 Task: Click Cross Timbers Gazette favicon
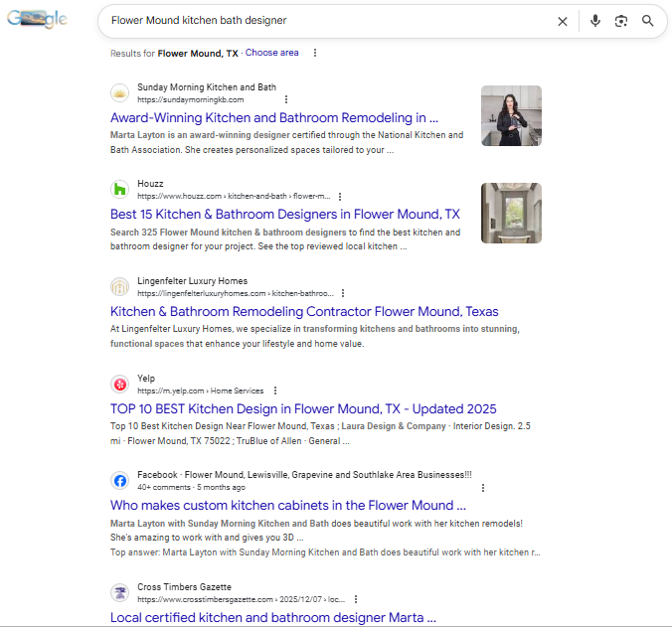pyautogui.click(x=120, y=593)
